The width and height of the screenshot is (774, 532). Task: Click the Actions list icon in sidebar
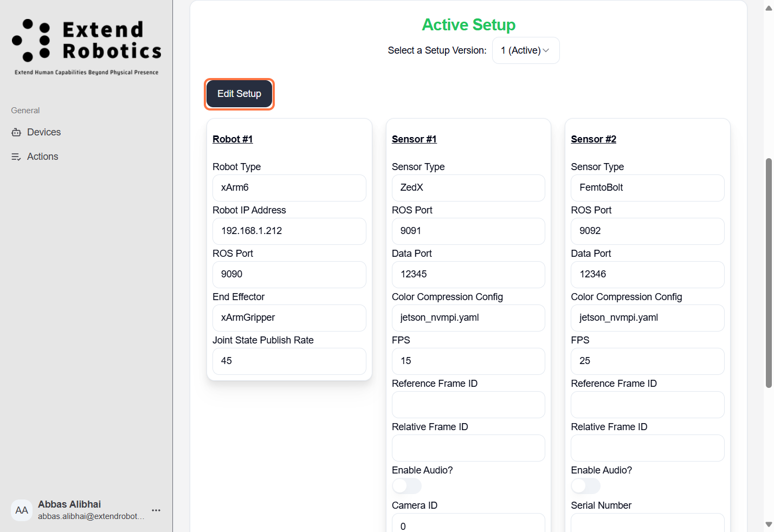16,157
